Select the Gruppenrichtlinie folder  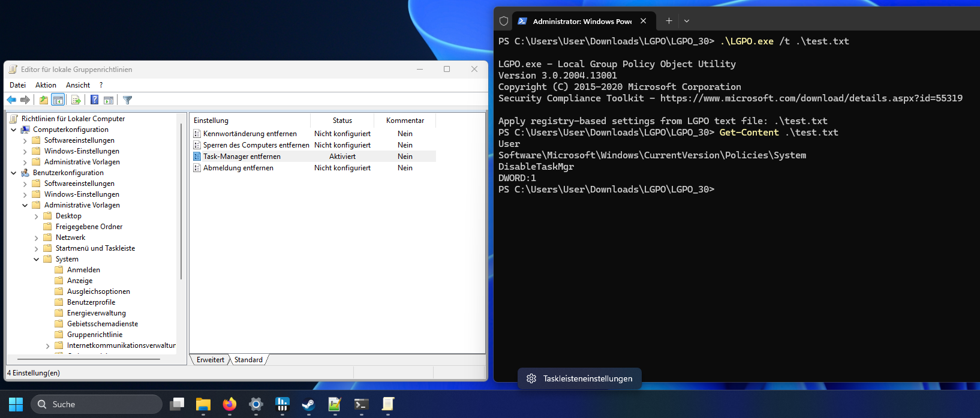[95, 335]
